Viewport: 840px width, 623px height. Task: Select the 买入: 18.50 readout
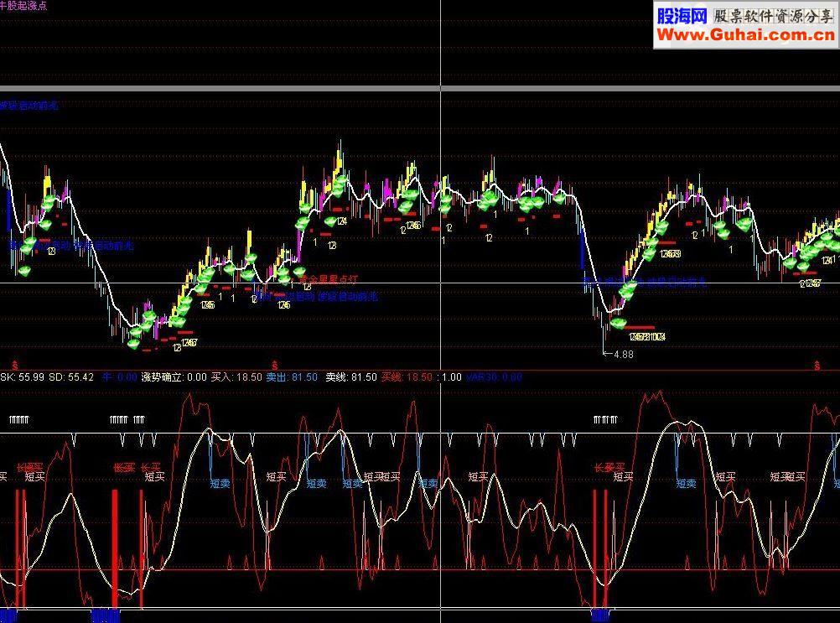pyautogui.click(x=236, y=377)
